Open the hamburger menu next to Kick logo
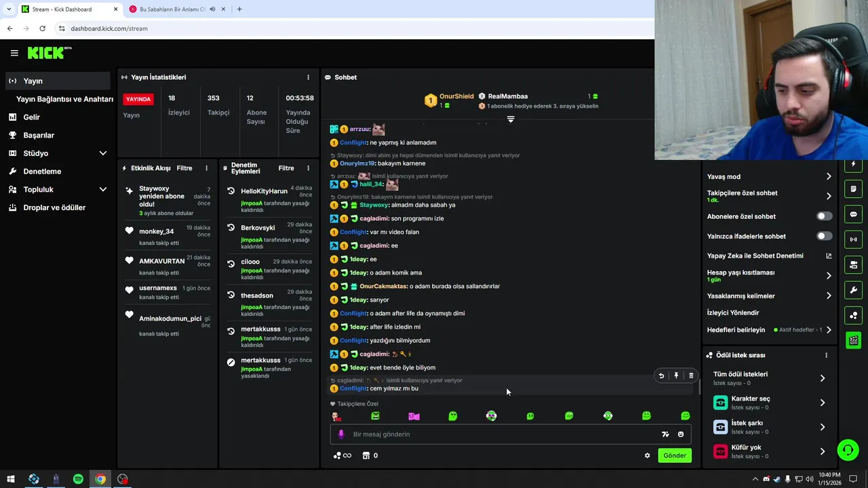The image size is (868, 488). (x=14, y=53)
